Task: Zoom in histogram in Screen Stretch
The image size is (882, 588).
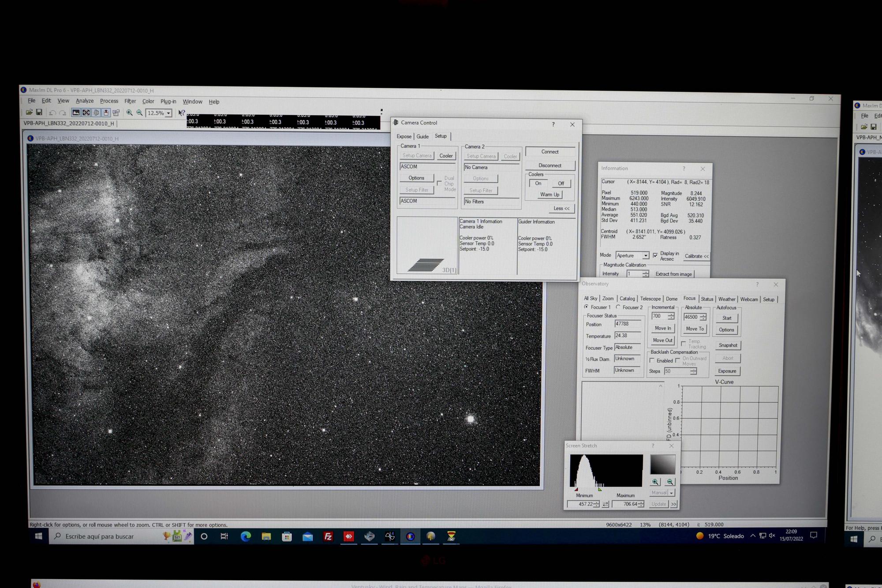Action: 655,482
